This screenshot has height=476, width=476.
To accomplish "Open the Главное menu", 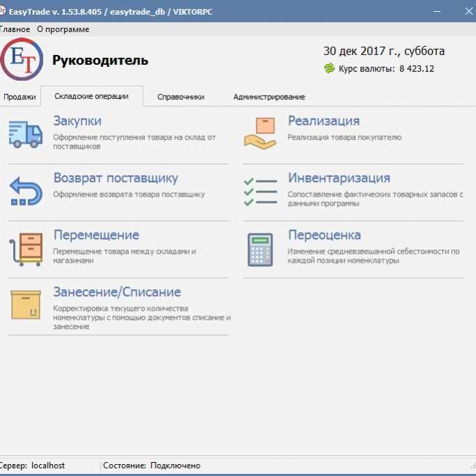I will 15,29.
